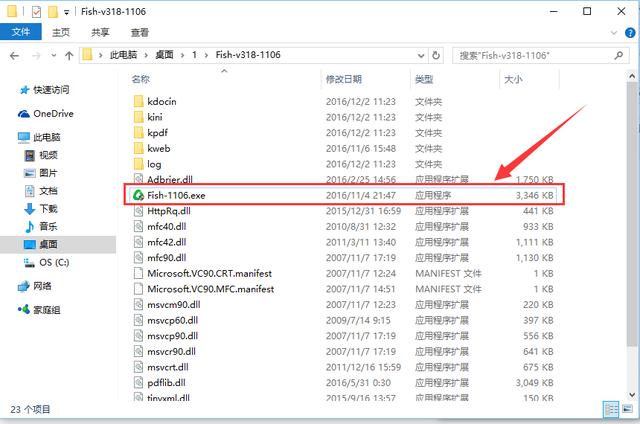The width and height of the screenshot is (640, 424).
Task: Open the 文件 menu tab
Action: coord(20,32)
